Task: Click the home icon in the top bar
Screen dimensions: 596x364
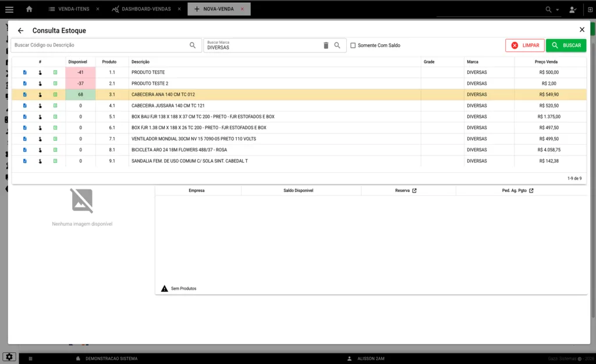Action: pos(29,9)
